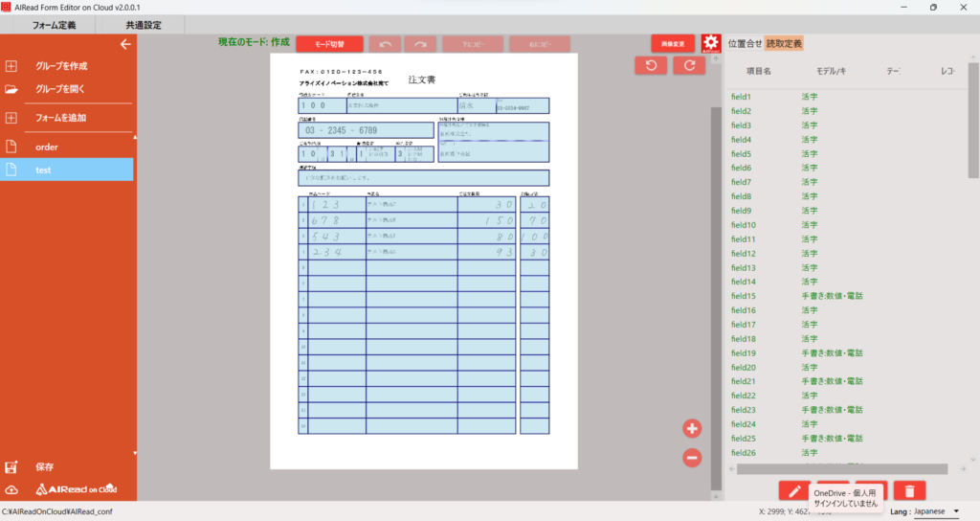The width and height of the screenshot is (980, 521).
Task: Open the AIRead gear settings icon
Action: coord(710,44)
